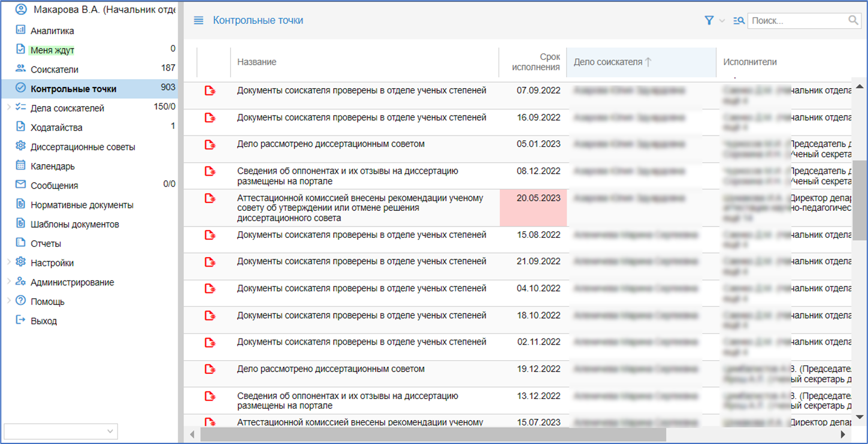Screen dimensions: 868x444
Task: Click the Календарь sidebar icon
Action: click(x=20, y=166)
